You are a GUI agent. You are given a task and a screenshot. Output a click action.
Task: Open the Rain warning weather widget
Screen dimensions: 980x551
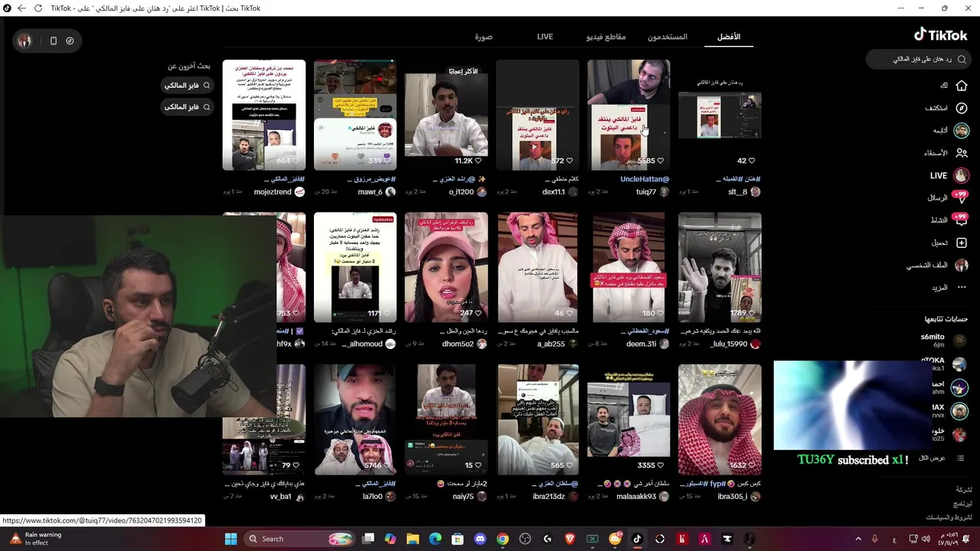click(34, 539)
